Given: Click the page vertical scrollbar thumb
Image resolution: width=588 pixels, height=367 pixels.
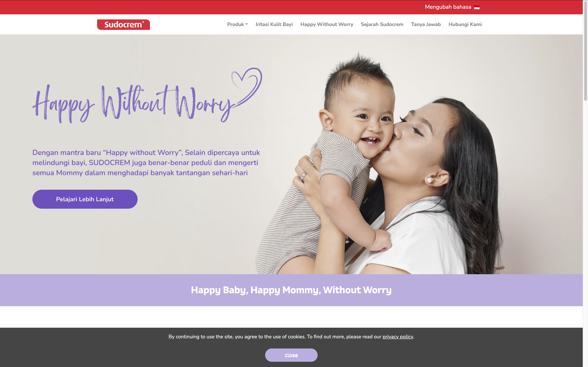Looking at the screenshot, I should tap(585, 51).
